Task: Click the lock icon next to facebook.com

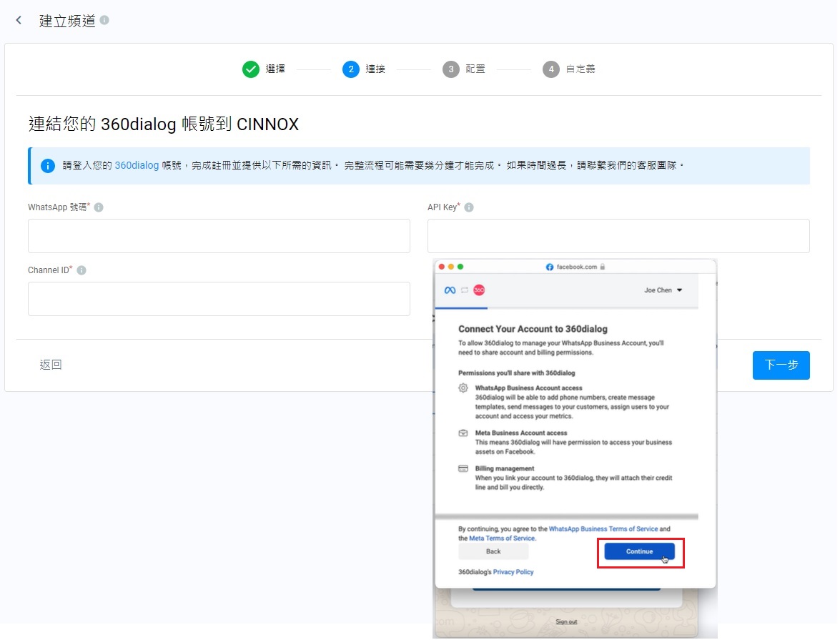Action: coord(603,267)
